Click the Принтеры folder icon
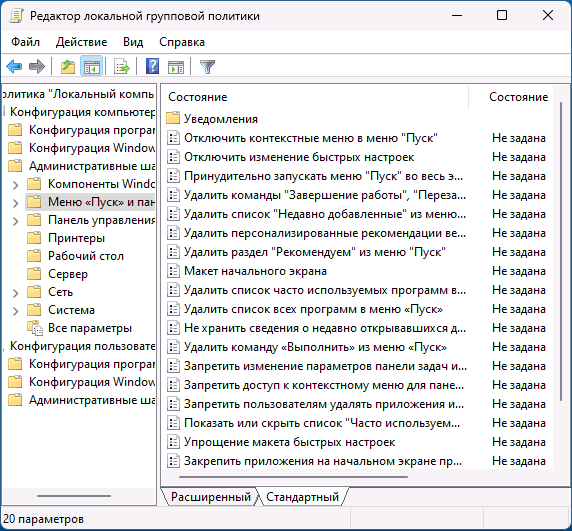The height and width of the screenshot is (531, 572). click(x=34, y=238)
